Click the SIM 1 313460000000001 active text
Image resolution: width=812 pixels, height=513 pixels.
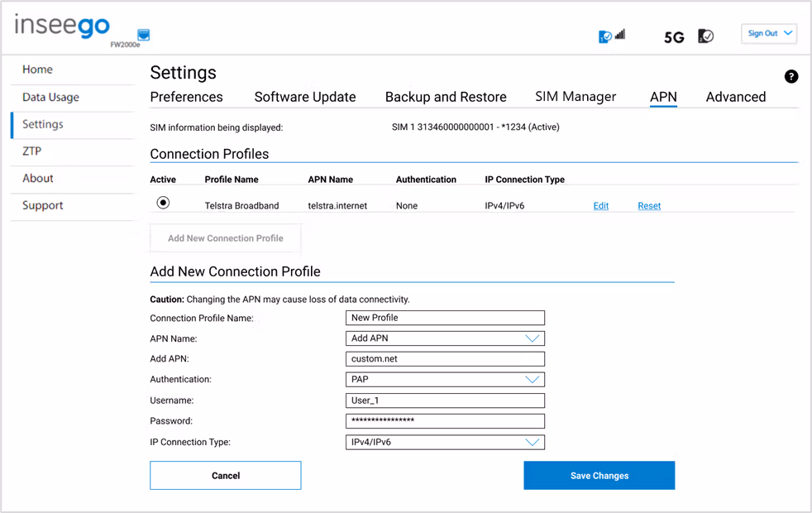(475, 127)
